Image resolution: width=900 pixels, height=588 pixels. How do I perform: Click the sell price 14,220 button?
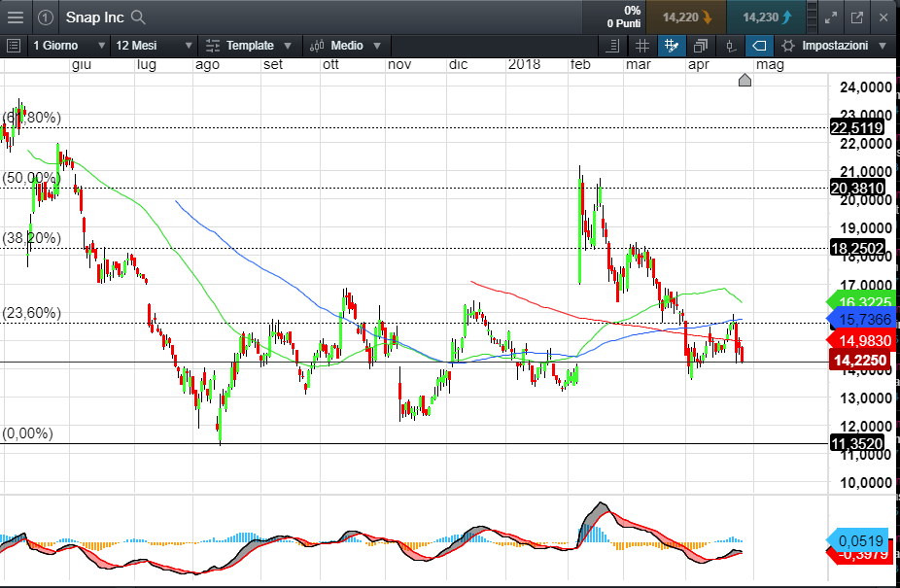point(686,17)
